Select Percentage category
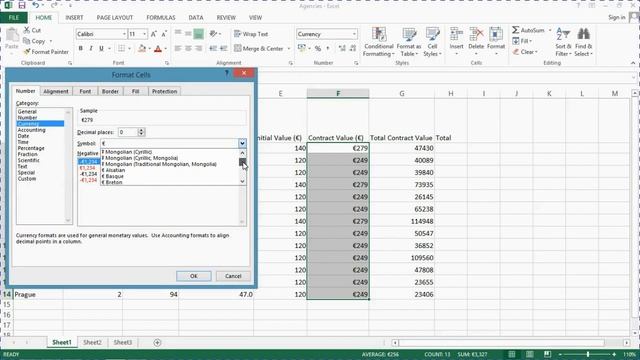 [31, 148]
